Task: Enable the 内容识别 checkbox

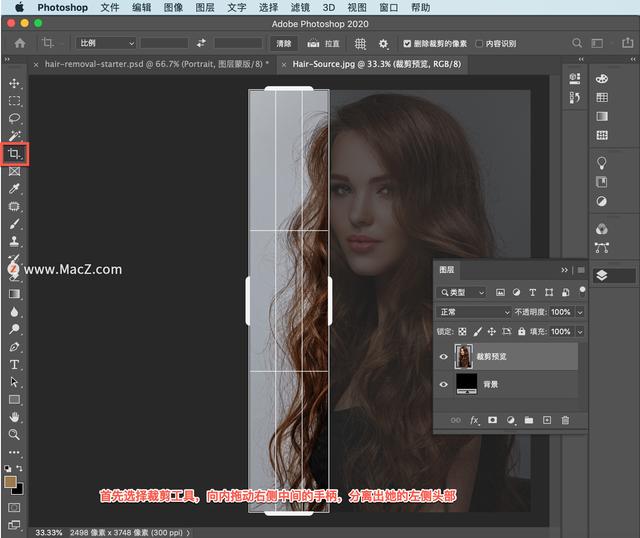Action: click(480, 44)
